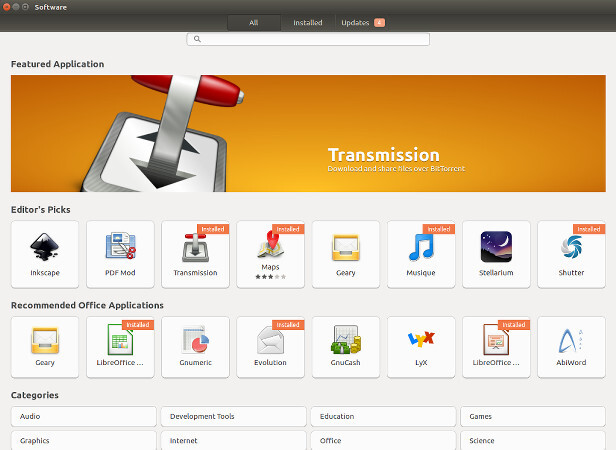Click the search magnifier icon

pos(197,39)
